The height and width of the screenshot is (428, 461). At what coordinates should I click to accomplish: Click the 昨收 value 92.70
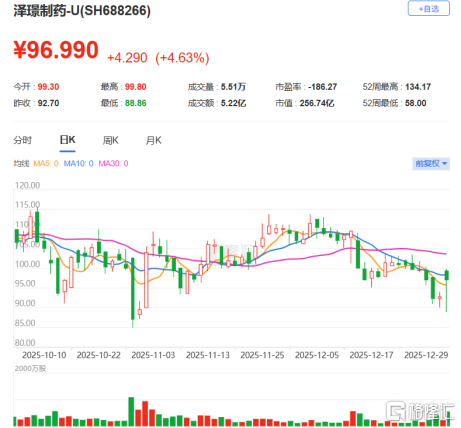point(48,103)
